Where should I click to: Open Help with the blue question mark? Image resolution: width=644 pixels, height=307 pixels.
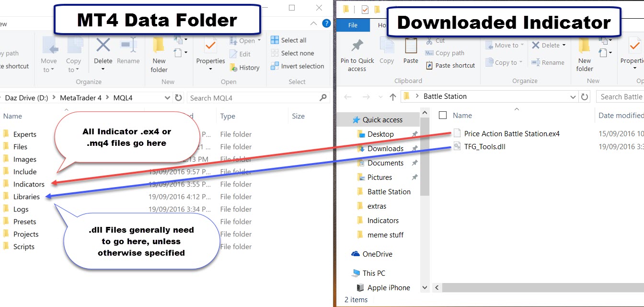click(x=326, y=23)
